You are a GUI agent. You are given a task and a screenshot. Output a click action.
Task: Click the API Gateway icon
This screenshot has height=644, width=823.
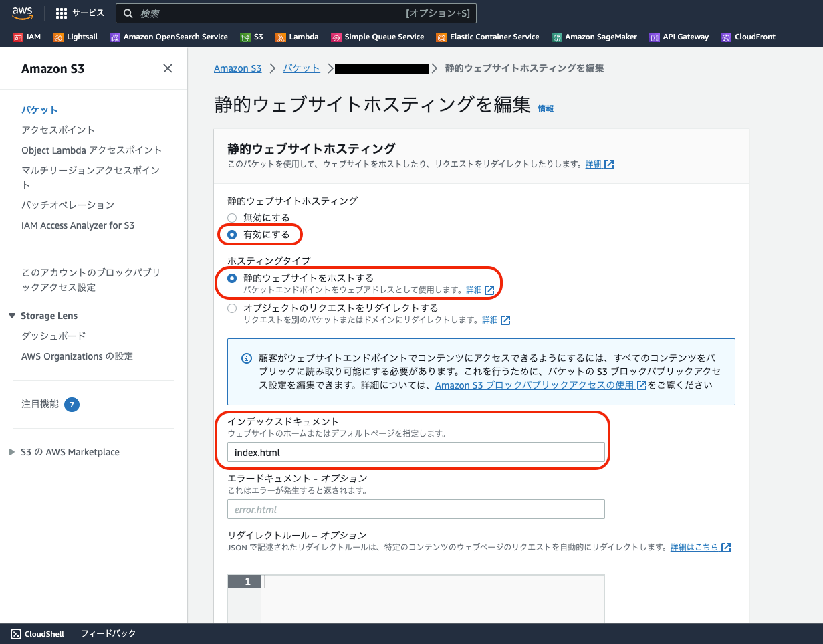click(655, 37)
